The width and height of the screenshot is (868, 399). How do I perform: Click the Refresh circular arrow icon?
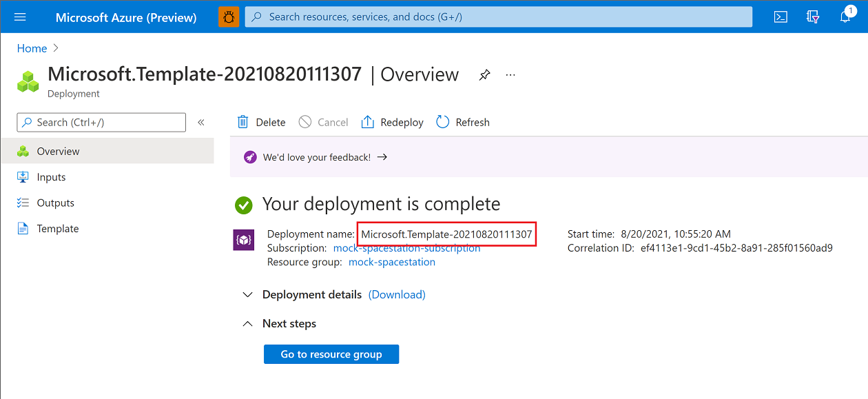pyautogui.click(x=443, y=122)
